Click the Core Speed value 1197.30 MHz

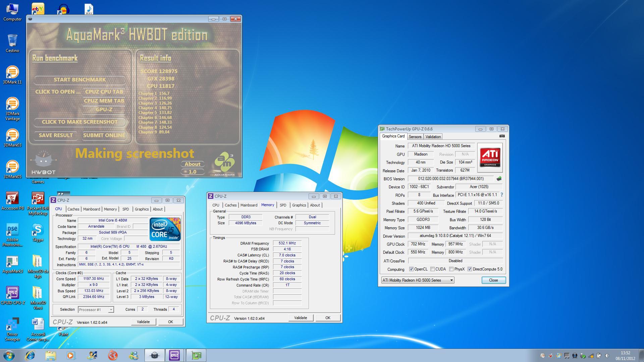pos(94,279)
